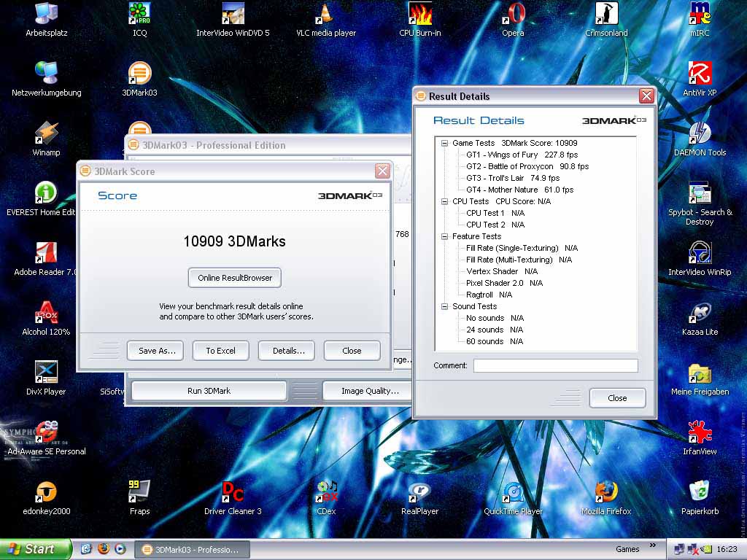Open Kazaa Lite desktop icon
The width and height of the screenshot is (747, 560).
[x=700, y=319]
